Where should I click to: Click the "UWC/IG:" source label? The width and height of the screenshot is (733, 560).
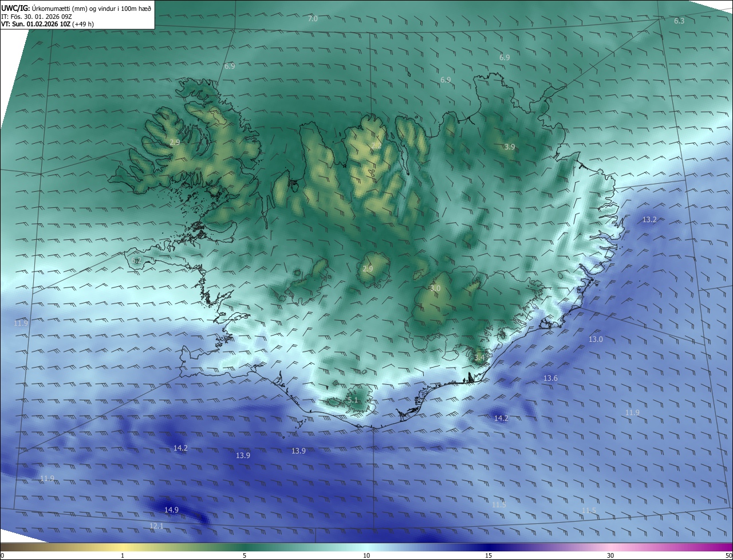pos(15,9)
